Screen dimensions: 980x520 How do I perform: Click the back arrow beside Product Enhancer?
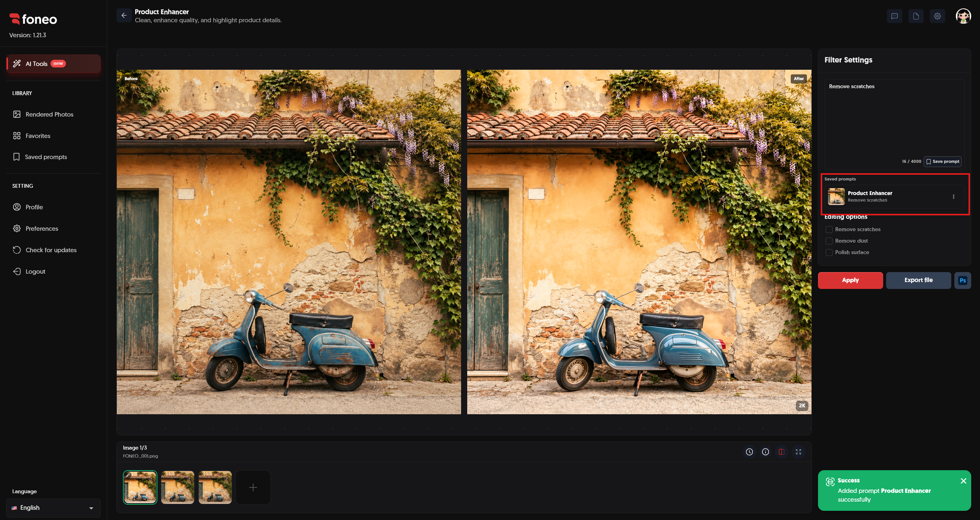click(x=124, y=16)
